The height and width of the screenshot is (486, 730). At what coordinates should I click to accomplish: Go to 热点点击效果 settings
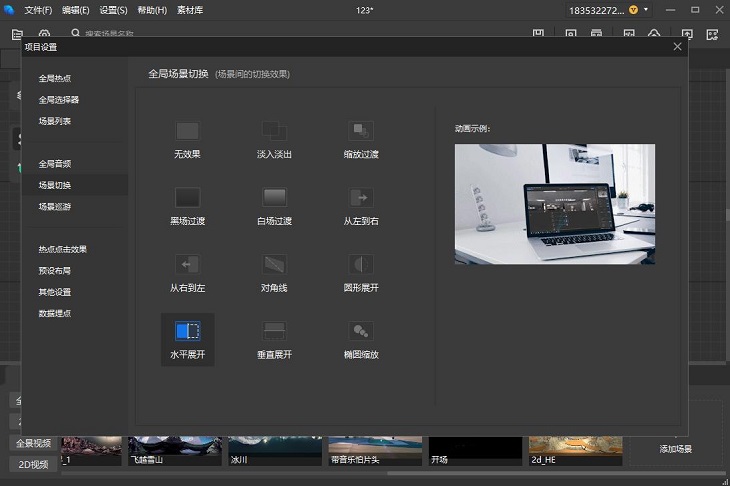[63, 249]
